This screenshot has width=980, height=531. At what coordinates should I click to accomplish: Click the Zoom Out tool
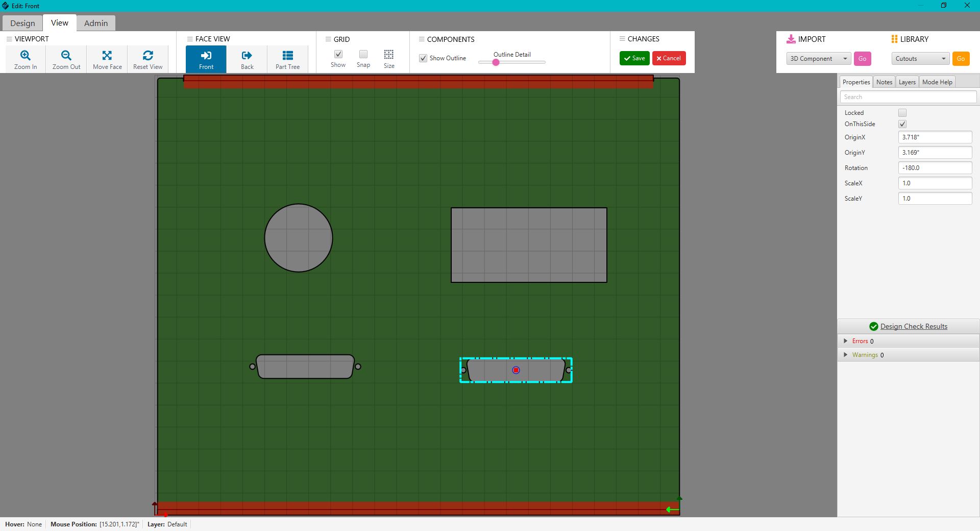(66, 59)
